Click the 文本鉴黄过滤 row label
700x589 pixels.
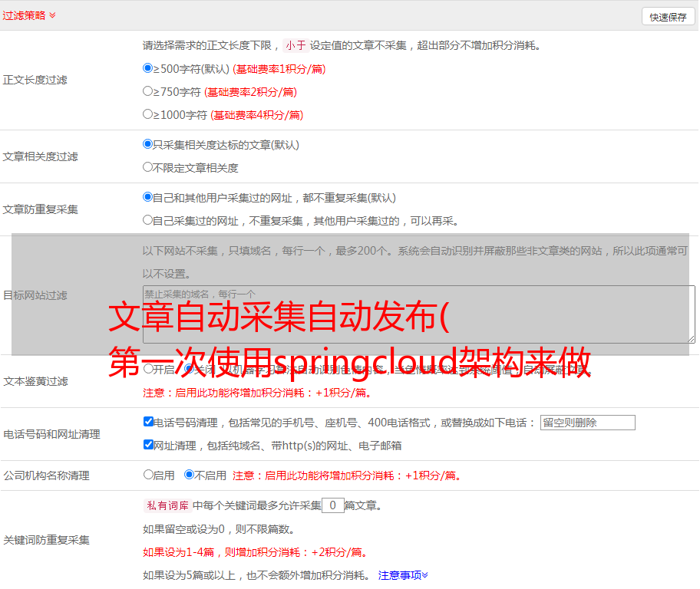pos(35,381)
